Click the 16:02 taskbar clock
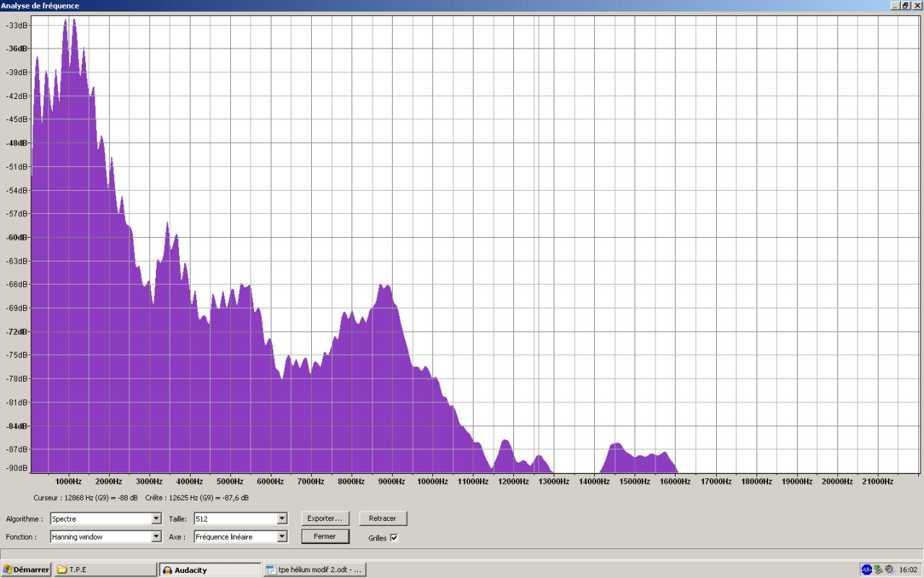The width and height of the screenshot is (924, 578). (x=908, y=569)
